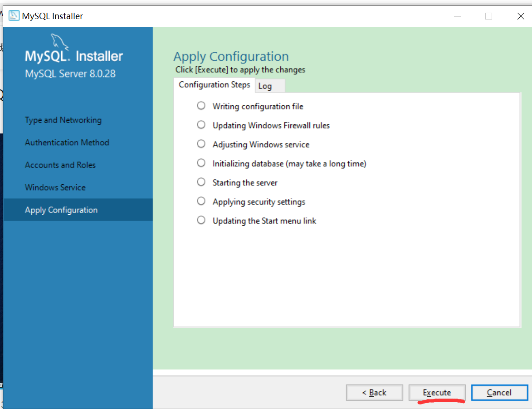Image resolution: width=532 pixels, height=409 pixels.
Task: Click 'Updating Windows Firewall rules' text
Action: [x=271, y=126]
